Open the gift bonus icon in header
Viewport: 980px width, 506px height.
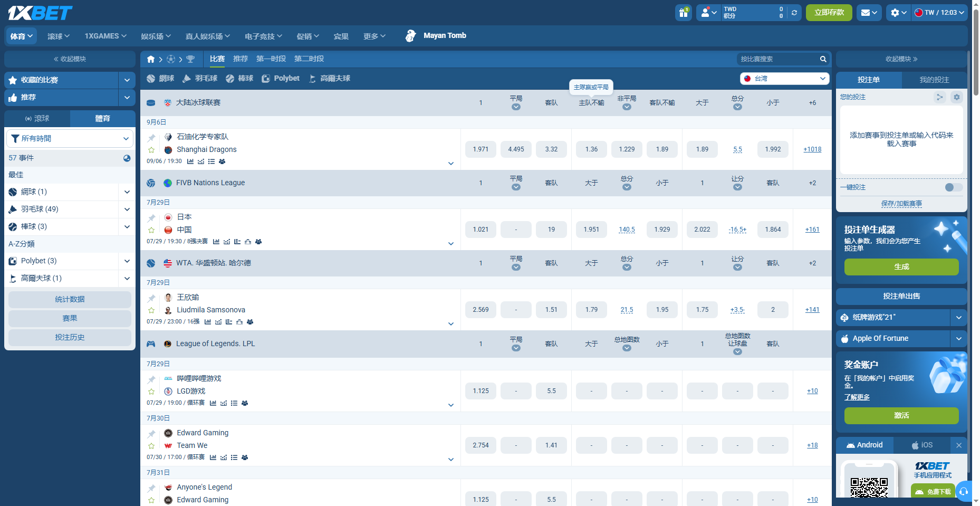(x=684, y=13)
